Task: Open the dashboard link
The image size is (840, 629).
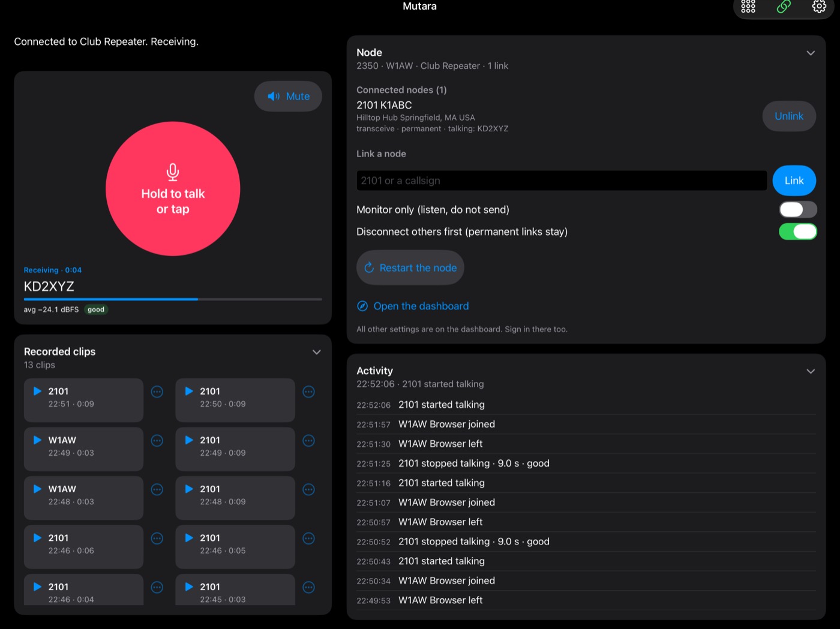Action: (413, 306)
